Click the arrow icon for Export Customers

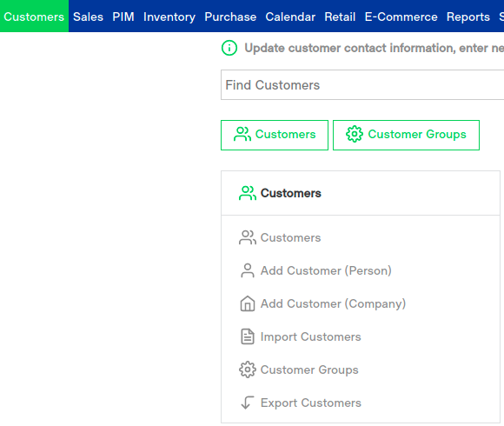pos(248,403)
